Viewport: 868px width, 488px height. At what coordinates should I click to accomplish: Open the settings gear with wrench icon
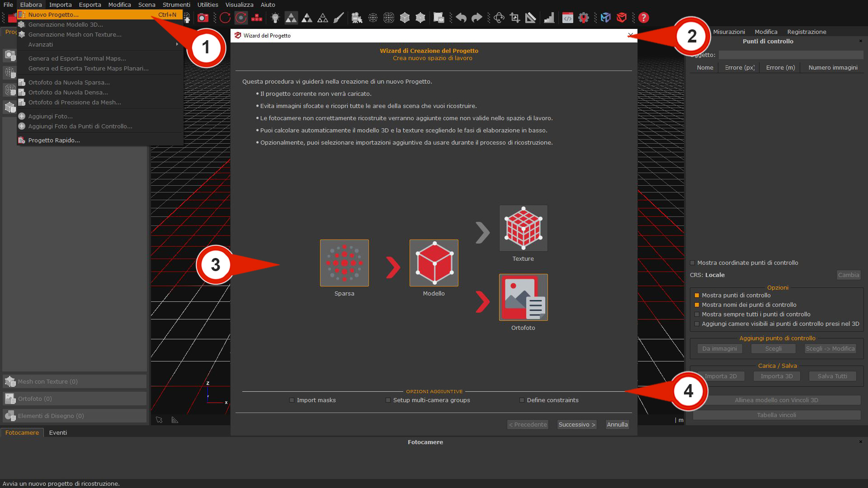584,18
